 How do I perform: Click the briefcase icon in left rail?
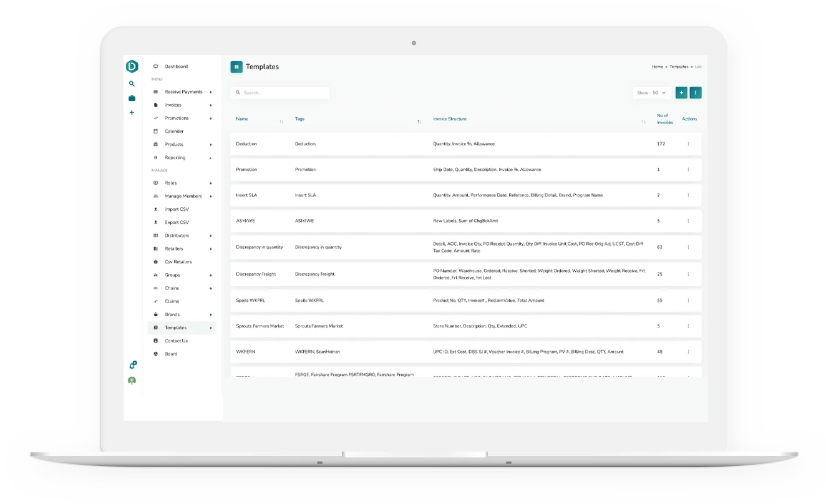coord(132,98)
